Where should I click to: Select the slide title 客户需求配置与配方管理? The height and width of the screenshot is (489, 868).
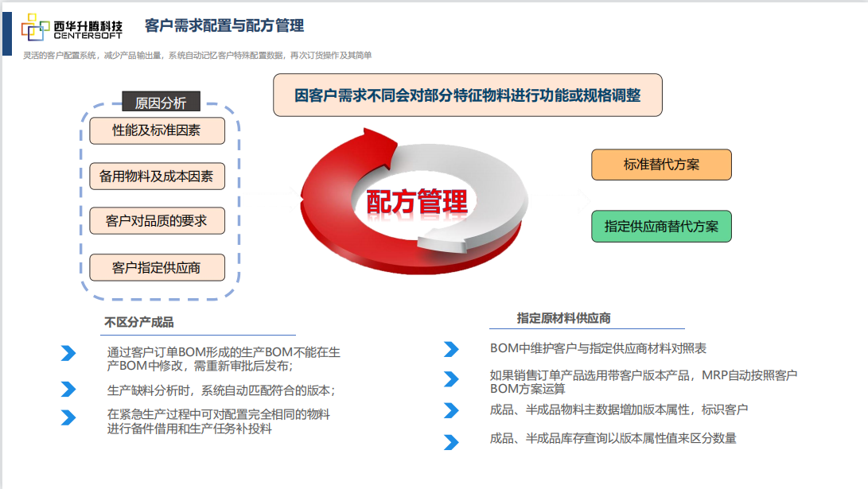pos(224,26)
